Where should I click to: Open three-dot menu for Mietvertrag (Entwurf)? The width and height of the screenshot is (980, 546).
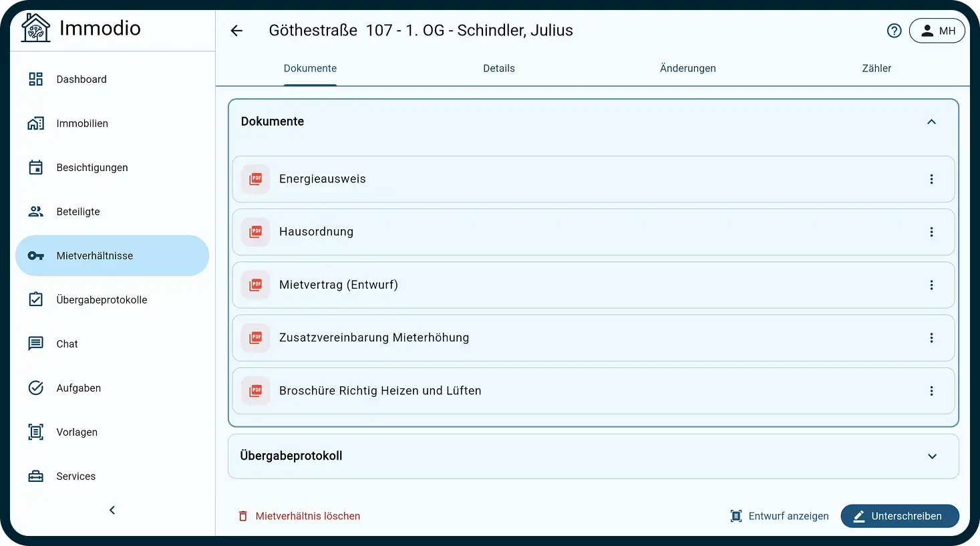[x=931, y=285]
